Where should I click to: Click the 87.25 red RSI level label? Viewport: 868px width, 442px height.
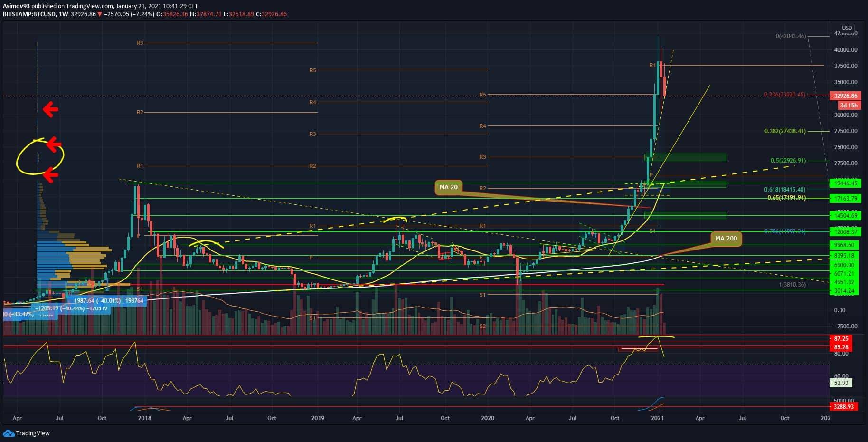click(841, 339)
